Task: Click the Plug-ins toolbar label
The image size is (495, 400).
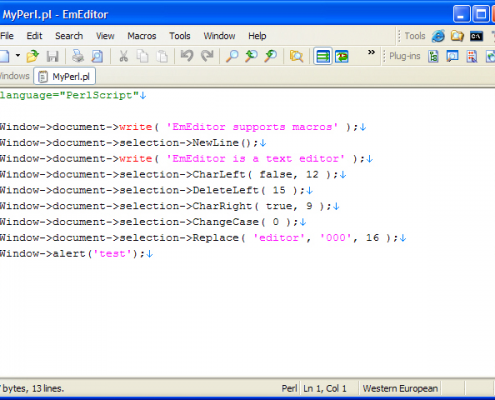Action: pyautogui.click(x=405, y=56)
